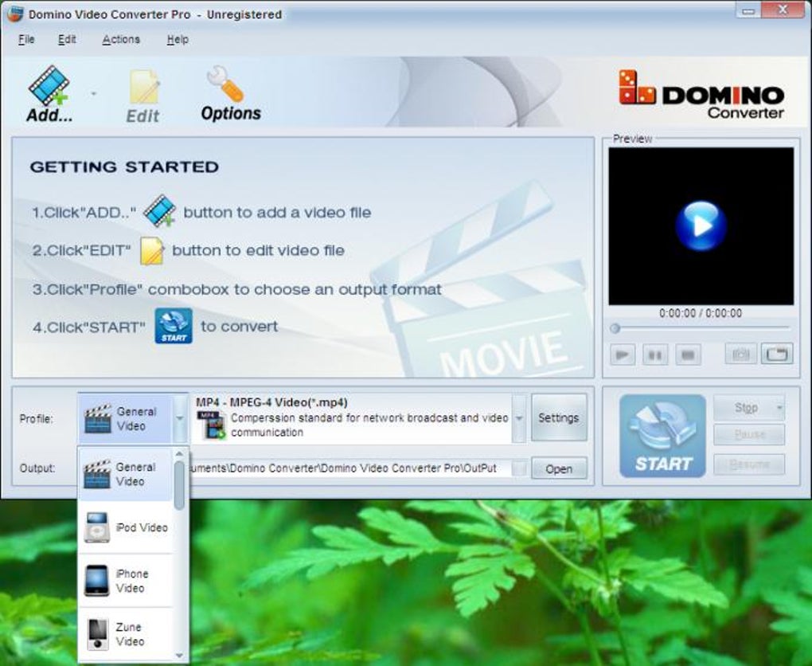This screenshot has width=812, height=666.
Task: Open the File menu
Action: pyautogui.click(x=26, y=39)
